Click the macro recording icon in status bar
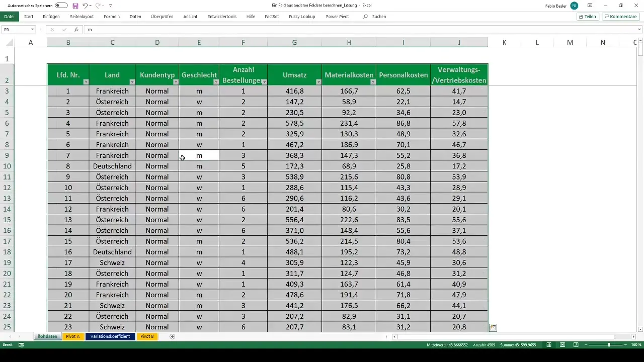Image resolution: width=644 pixels, height=362 pixels. click(21, 345)
